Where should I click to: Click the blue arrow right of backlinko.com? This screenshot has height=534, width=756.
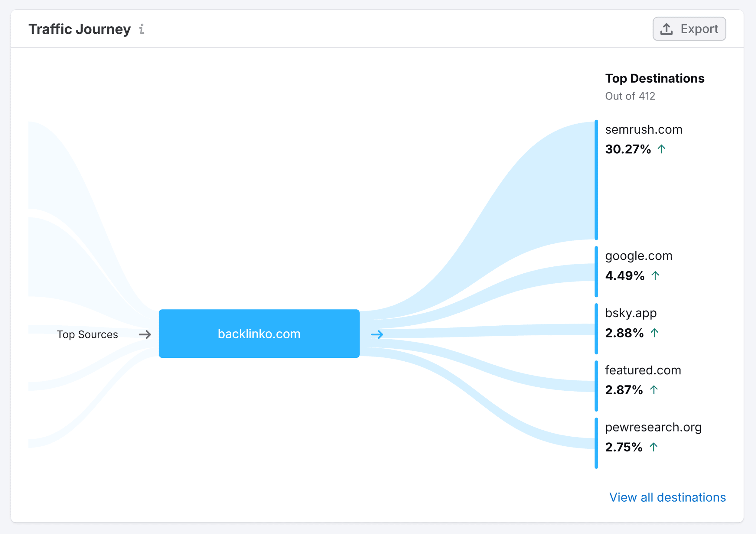[x=377, y=334]
